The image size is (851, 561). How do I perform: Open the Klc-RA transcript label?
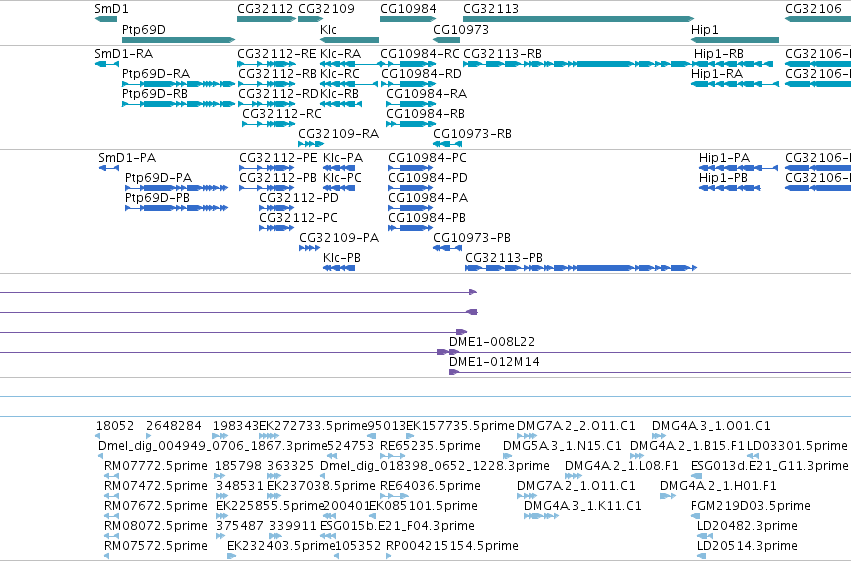(x=340, y=54)
